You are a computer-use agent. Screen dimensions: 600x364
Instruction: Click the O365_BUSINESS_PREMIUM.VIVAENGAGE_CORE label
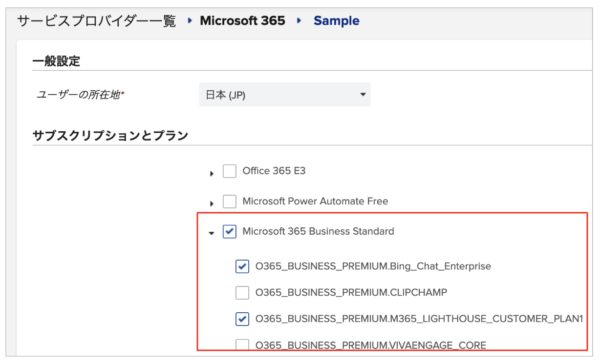[x=371, y=345]
